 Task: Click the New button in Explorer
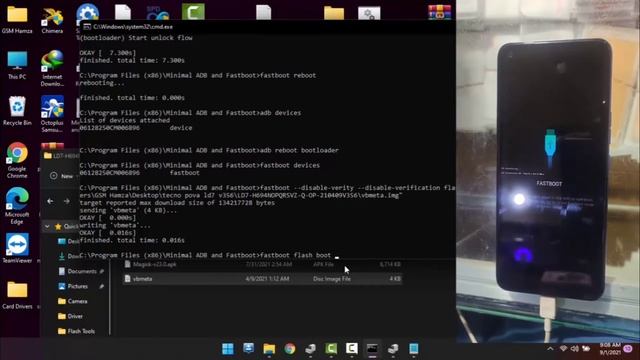tap(61, 176)
